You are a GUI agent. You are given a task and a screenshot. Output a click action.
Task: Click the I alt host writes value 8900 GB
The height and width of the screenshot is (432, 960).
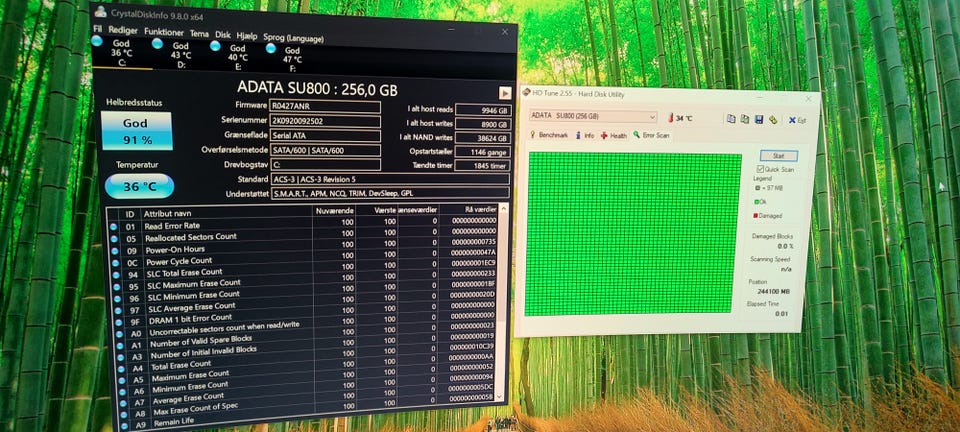pyautogui.click(x=484, y=124)
